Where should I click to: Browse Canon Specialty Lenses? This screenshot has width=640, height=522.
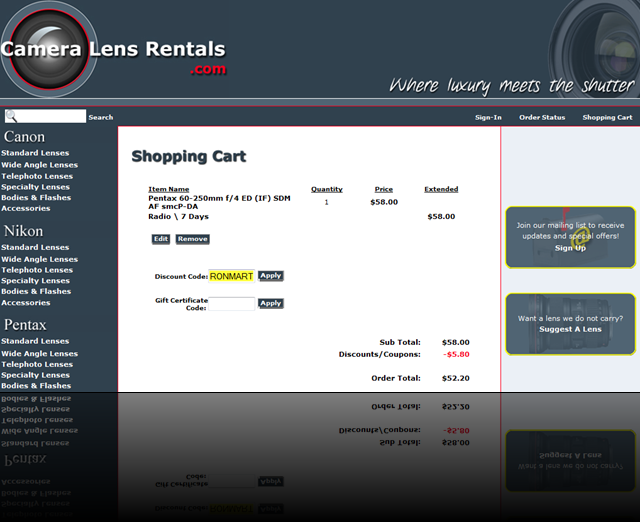pos(36,187)
